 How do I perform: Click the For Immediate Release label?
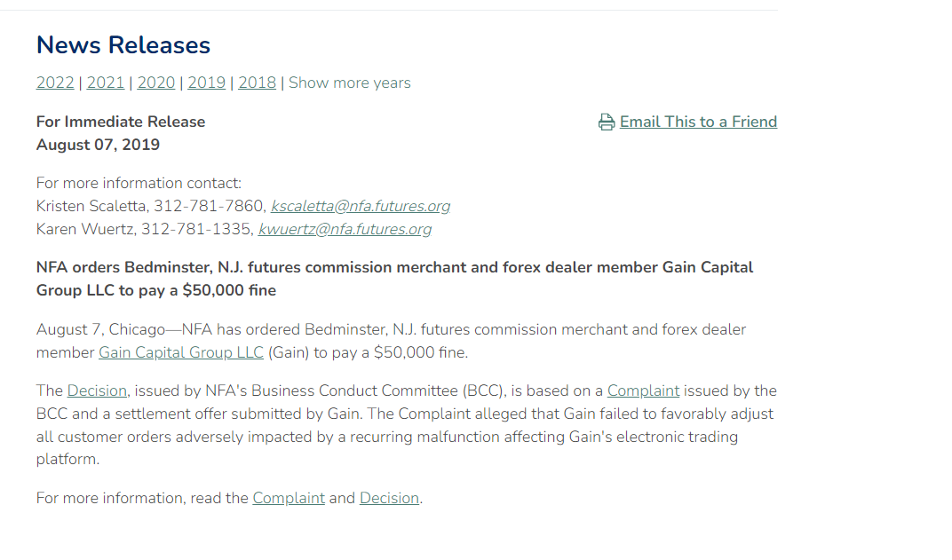tap(121, 122)
